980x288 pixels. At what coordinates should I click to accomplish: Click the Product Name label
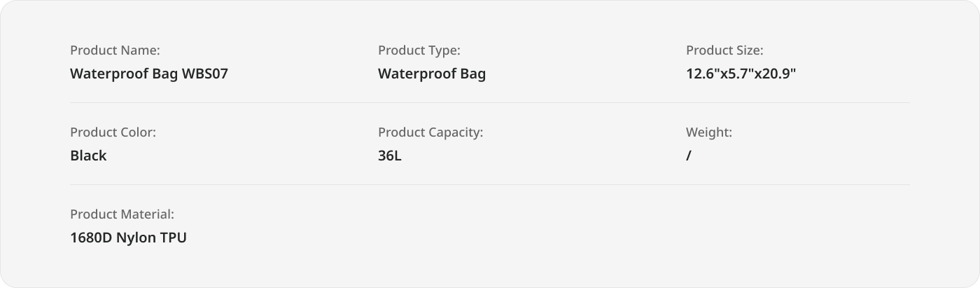[x=115, y=50]
